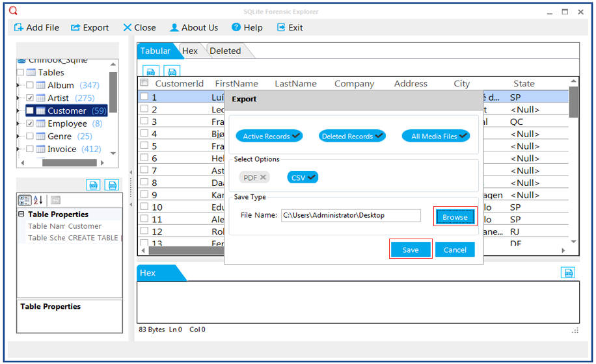Click the Property Pages icon

pos(55,200)
